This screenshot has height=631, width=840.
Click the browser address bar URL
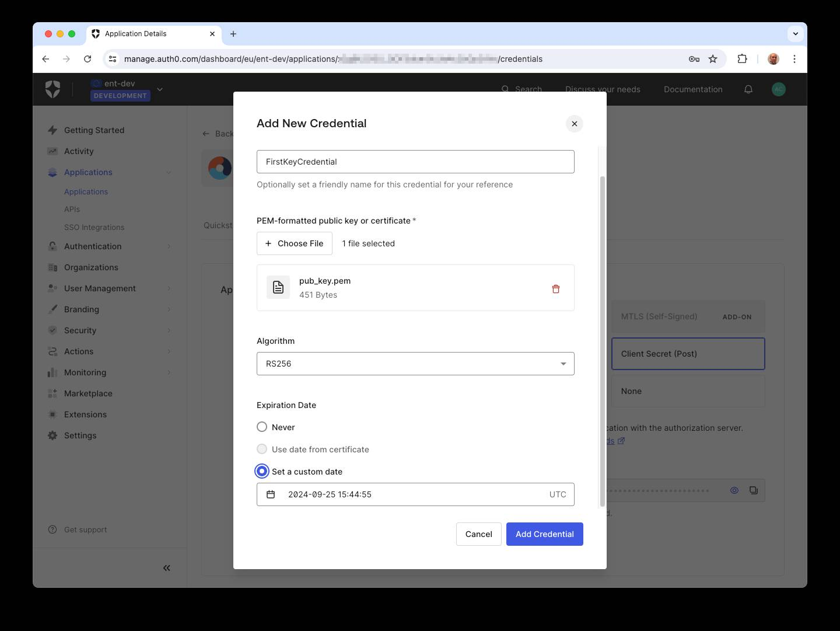pyautogui.click(x=333, y=59)
